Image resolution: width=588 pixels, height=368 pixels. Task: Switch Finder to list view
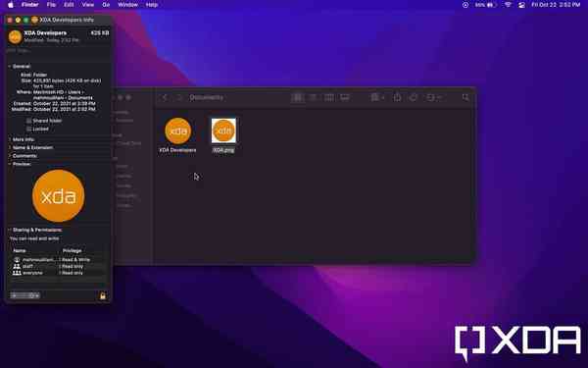(313, 97)
